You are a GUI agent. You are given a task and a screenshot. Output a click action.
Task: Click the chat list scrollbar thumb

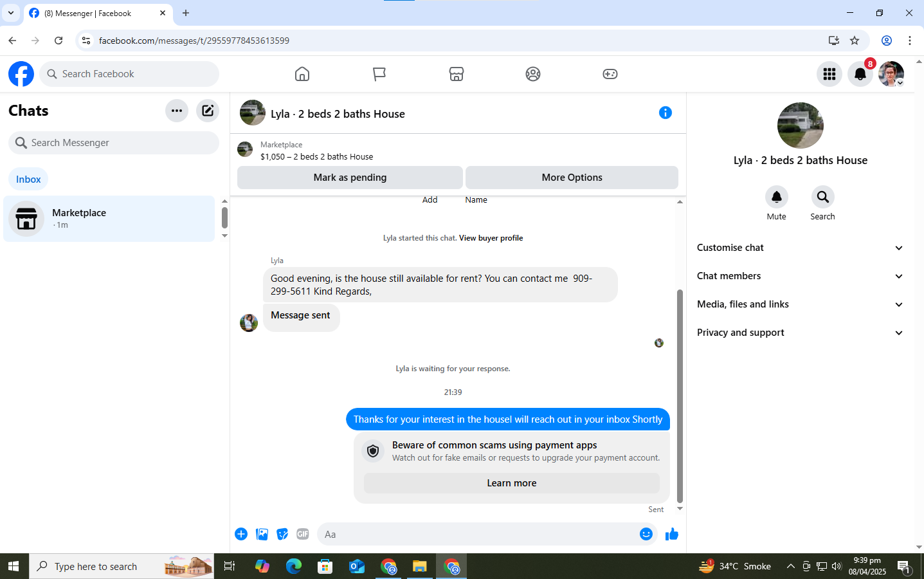(224, 217)
